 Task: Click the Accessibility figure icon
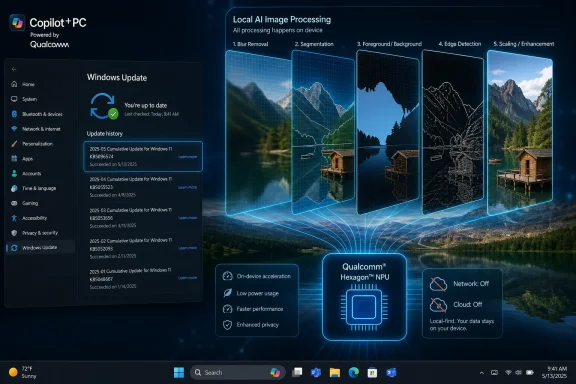pos(14,218)
